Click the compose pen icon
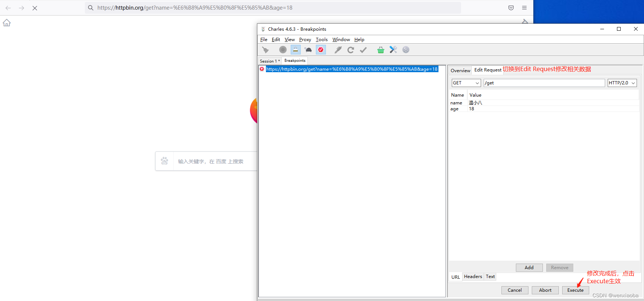 pos(338,50)
